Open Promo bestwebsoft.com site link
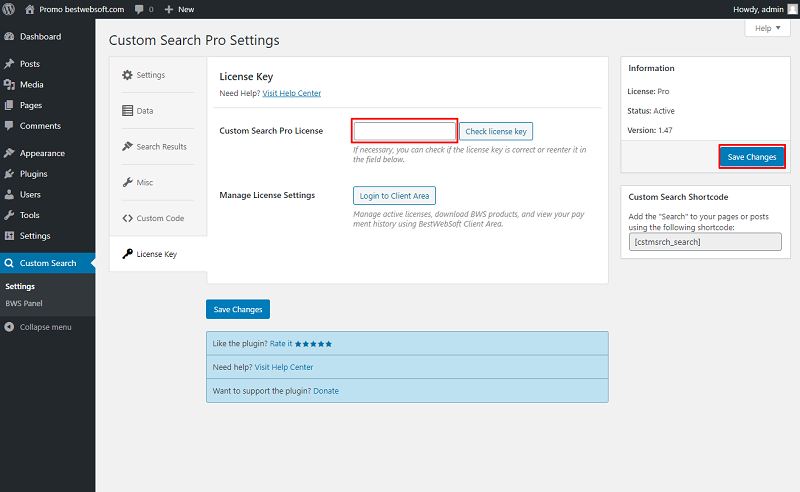 82,9
